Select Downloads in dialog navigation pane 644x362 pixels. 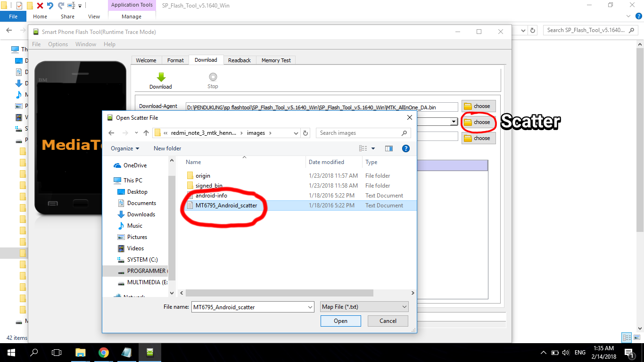141,214
